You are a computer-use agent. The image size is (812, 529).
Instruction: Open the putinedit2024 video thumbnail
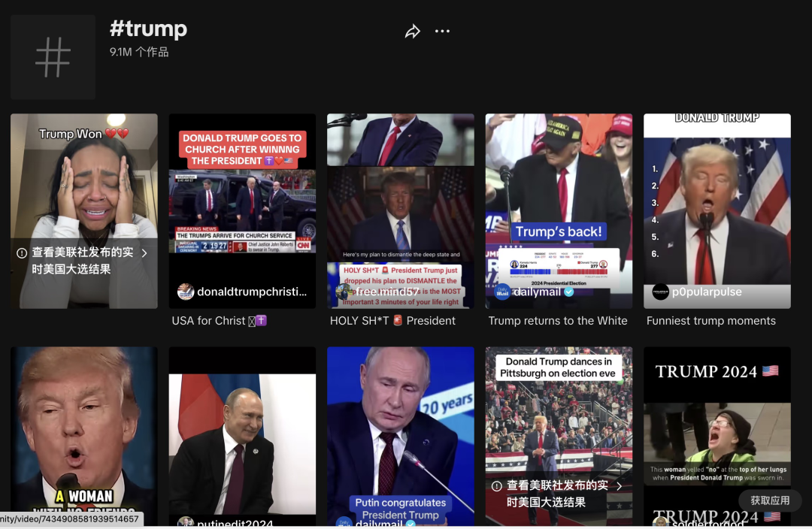coord(242,436)
